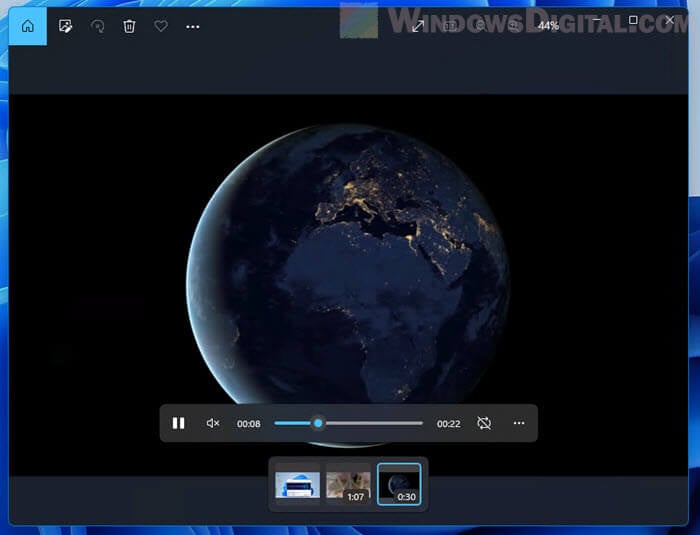Click the 44% zoom level
Screen dimensions: 700x535
tap(548, 26)
